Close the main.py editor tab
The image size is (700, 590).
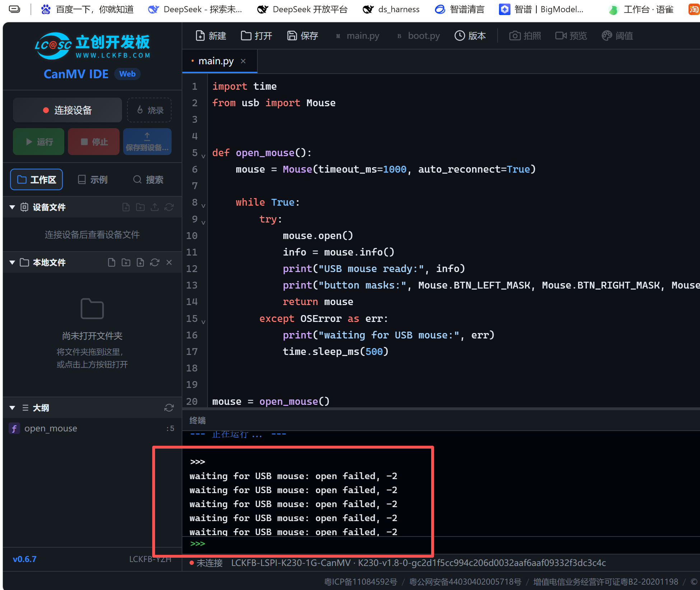pos(243,61)
